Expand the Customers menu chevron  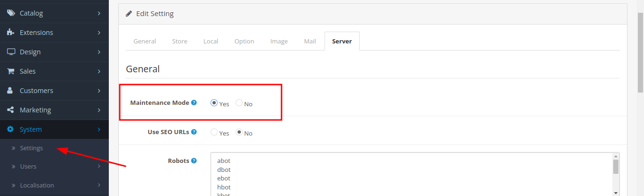99,91
